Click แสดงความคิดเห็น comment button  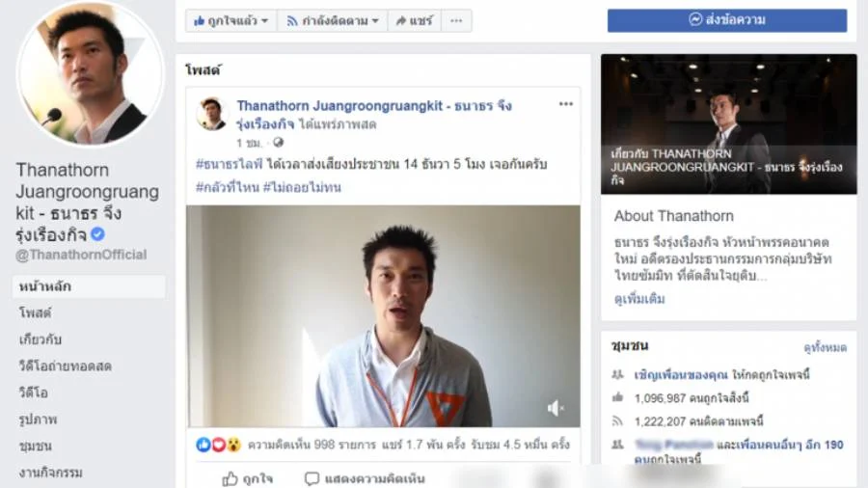365,478
